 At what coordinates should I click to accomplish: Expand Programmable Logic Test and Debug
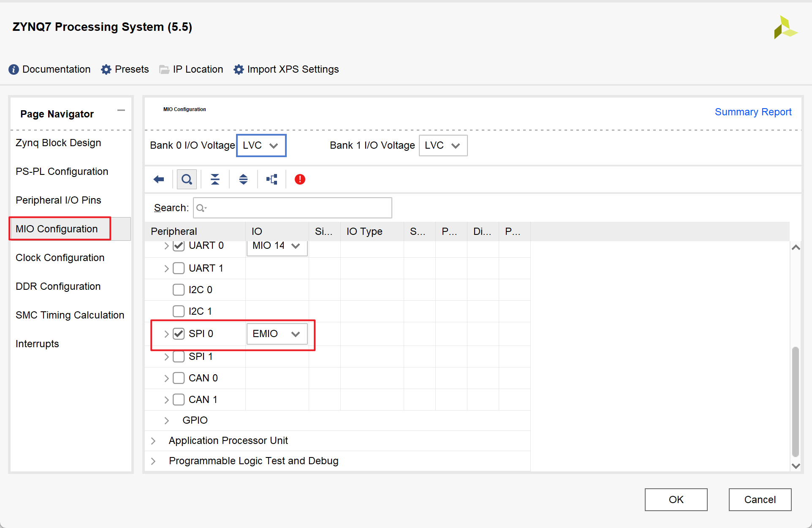click(x=153, y=461)
